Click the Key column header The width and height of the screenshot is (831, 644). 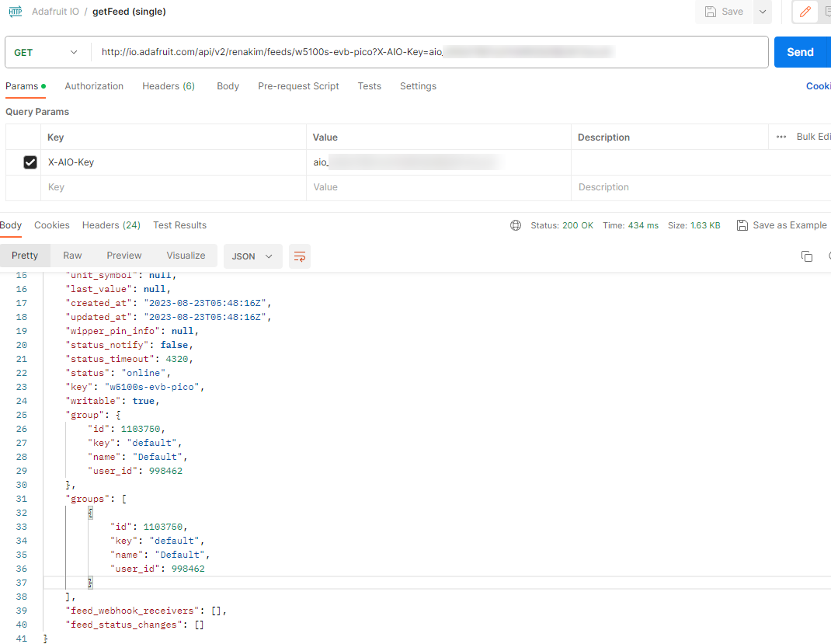click(56, 138)
